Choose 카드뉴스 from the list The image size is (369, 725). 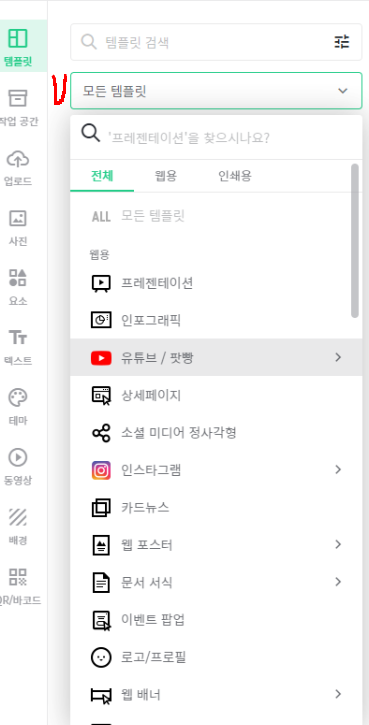[216, 508]
